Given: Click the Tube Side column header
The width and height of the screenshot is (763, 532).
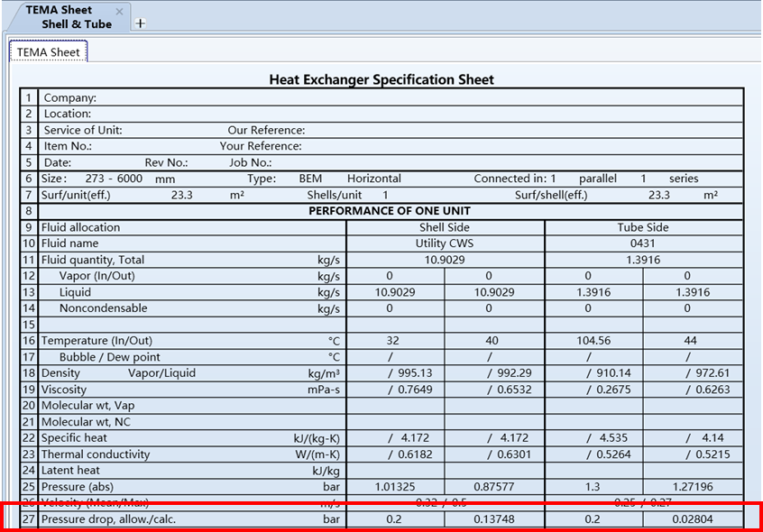Looking at the screenshot, I should pos(643,227).
